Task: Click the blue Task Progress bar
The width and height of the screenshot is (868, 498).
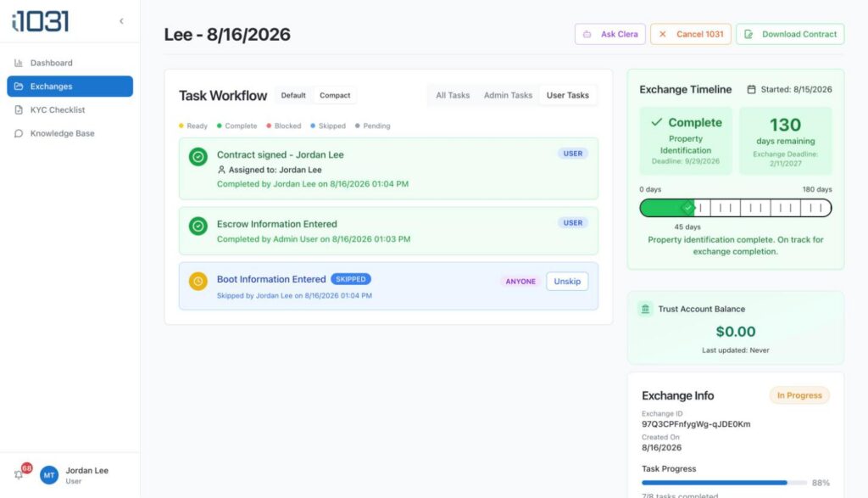Action: 724,483
